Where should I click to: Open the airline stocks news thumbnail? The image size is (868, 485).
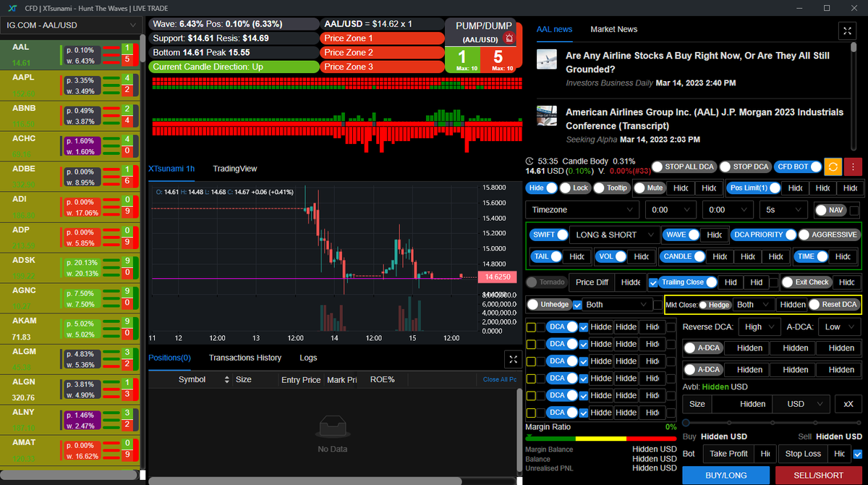(548, 59)
